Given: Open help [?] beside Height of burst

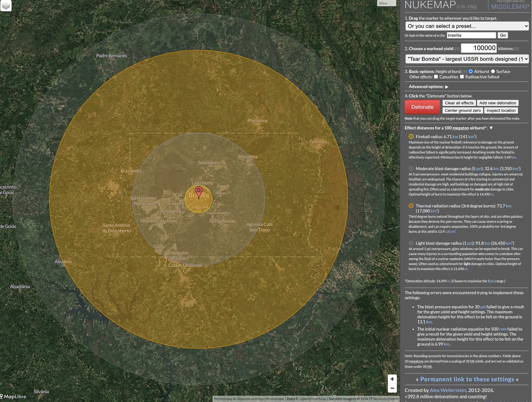Looking at the screenshot, I should (465, 71).
